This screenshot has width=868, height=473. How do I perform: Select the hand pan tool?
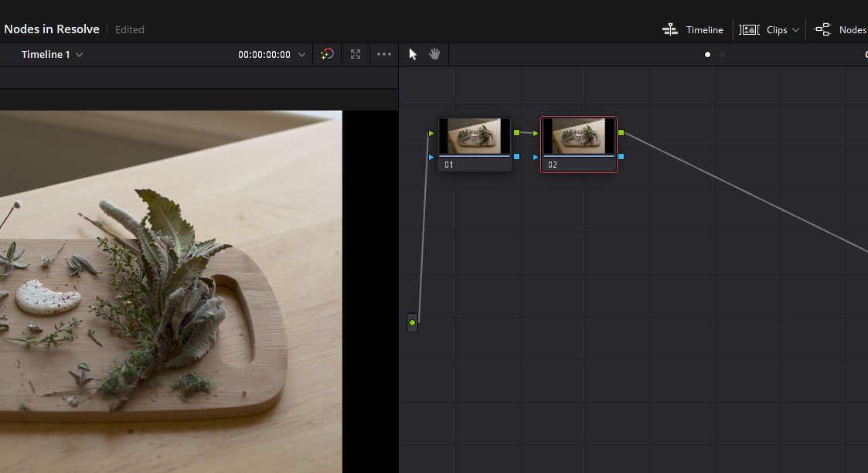tap(434, 54)
